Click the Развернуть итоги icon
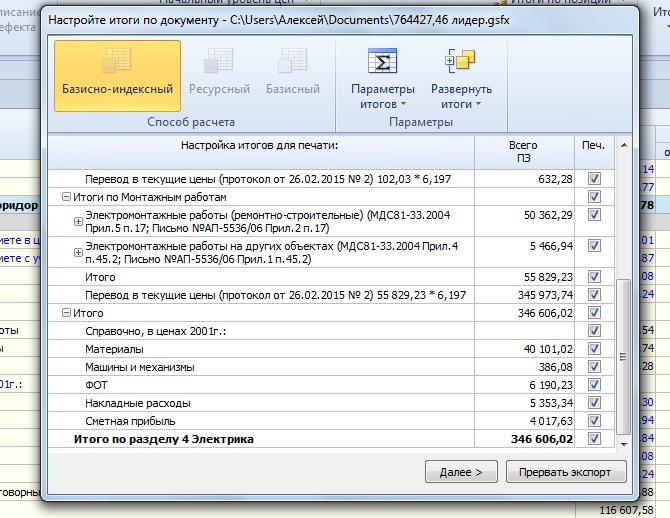Image resolution: width=670 pixels, height=518 pixels. tap(461, 64)
